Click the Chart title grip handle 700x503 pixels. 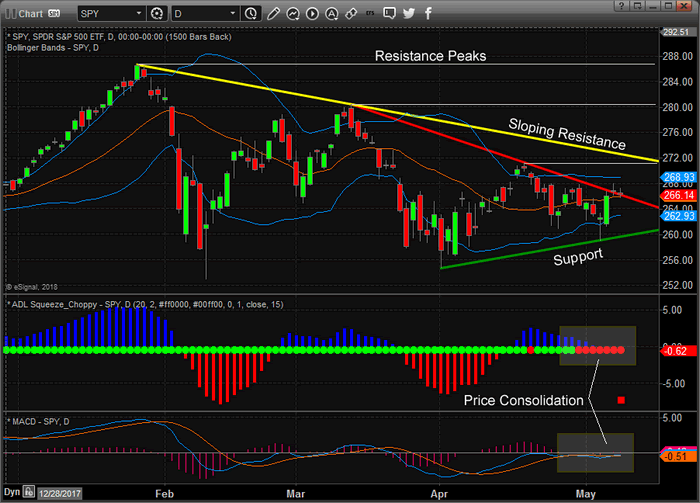(10, 14)
